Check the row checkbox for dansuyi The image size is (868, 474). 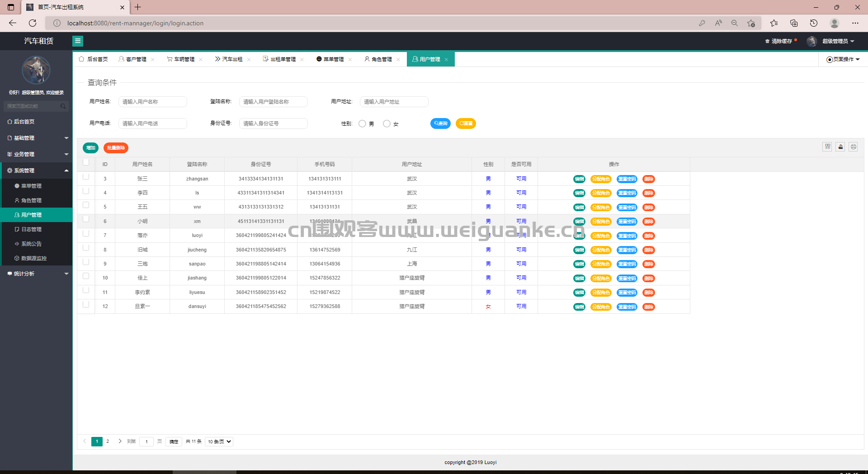coord(86,304)
